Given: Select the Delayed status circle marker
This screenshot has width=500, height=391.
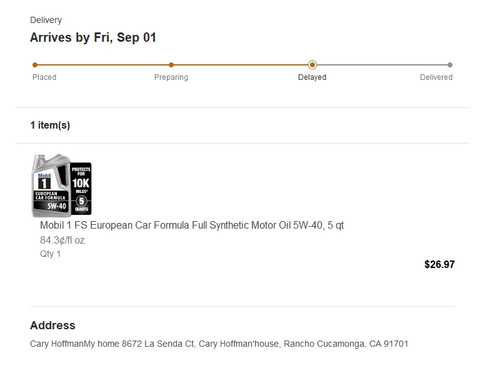Looking at the screenshot, I should pyautogui.click(x=312, y=65).
